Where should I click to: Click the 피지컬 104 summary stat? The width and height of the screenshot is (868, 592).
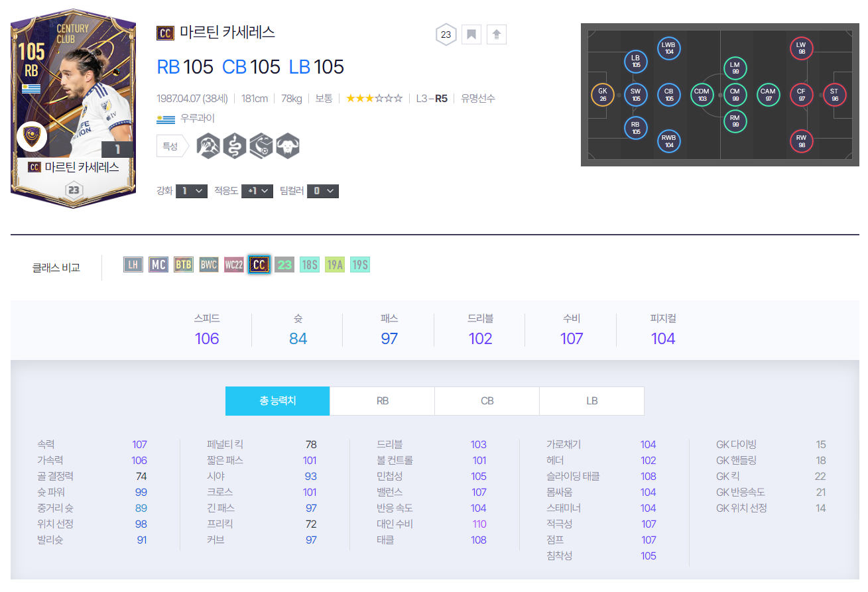tap(663, 330)
